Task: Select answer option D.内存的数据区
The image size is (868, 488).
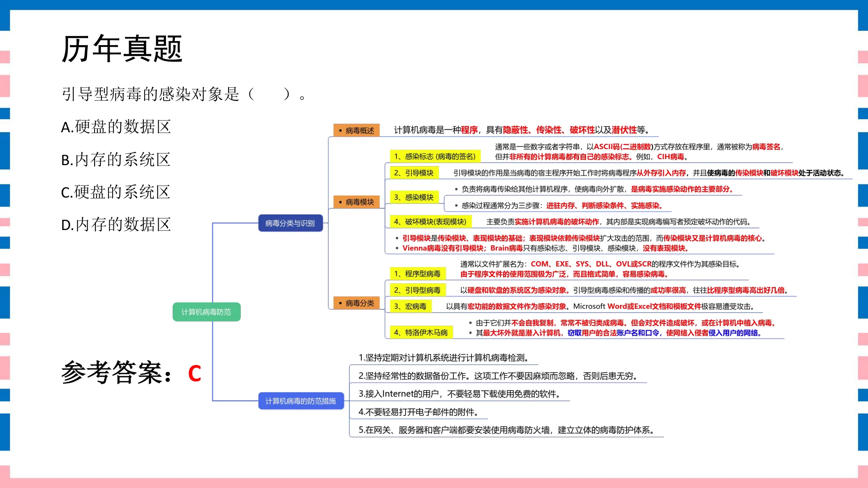Action: tap(116, 225)
